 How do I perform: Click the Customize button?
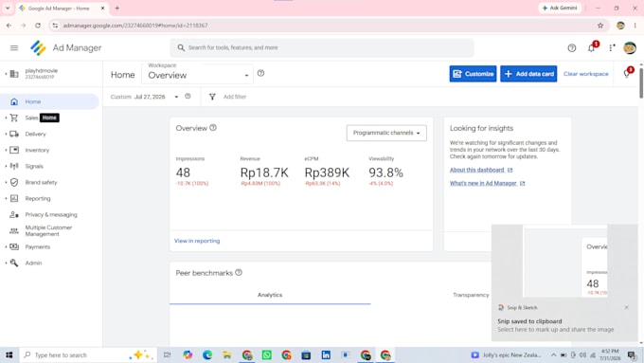[473, 74]
